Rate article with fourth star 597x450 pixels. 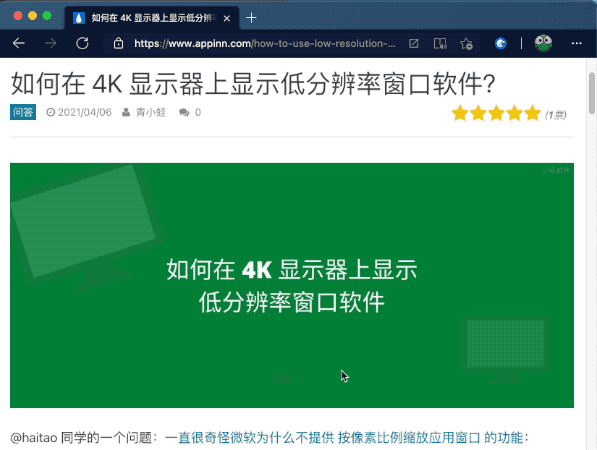click(x=514, y=113)
